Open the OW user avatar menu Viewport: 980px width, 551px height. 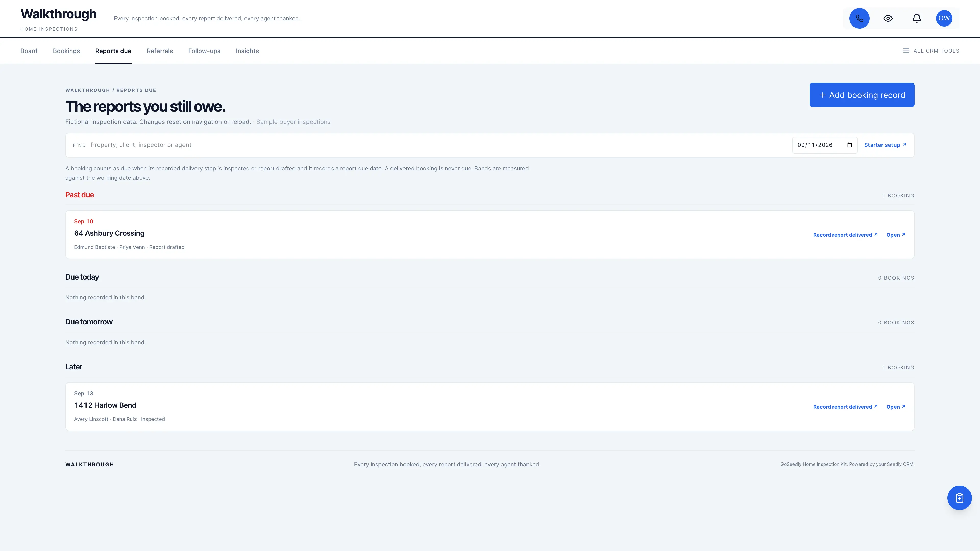944,18
